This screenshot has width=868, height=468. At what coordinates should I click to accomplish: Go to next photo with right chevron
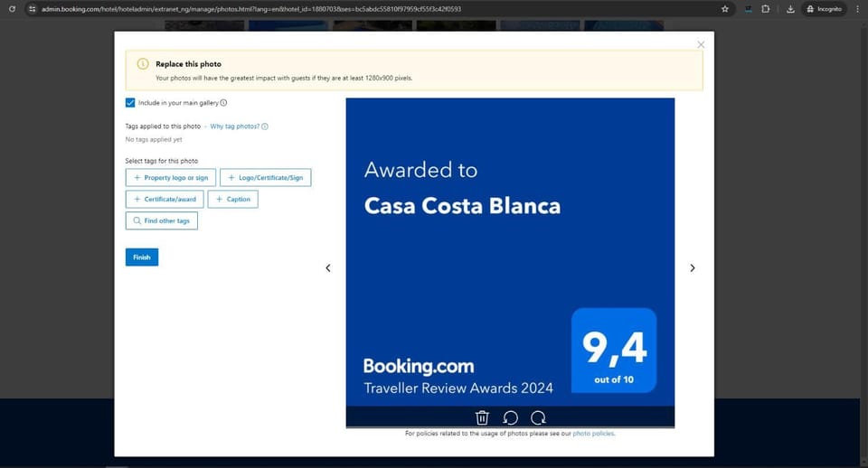tap(692, 267)
